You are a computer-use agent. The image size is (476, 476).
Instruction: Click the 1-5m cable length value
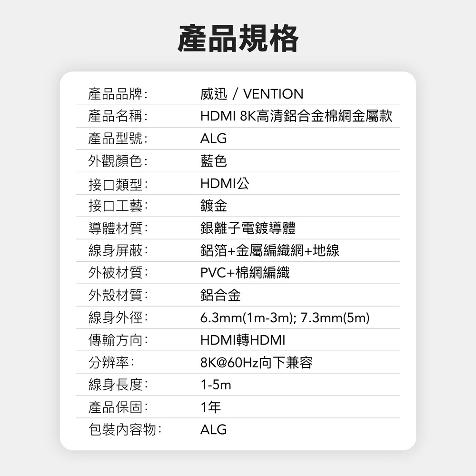click(x=216, y=385)
